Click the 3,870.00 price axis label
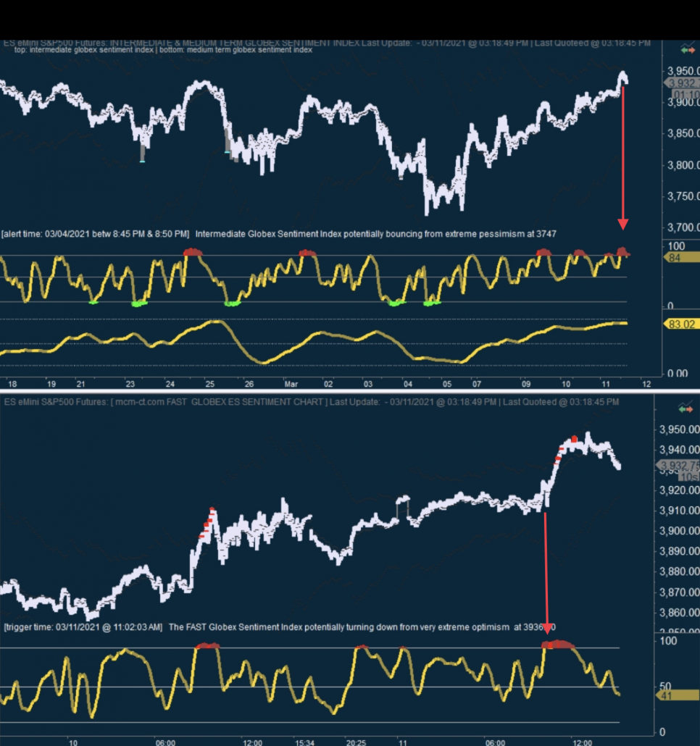 click(680, 592)
